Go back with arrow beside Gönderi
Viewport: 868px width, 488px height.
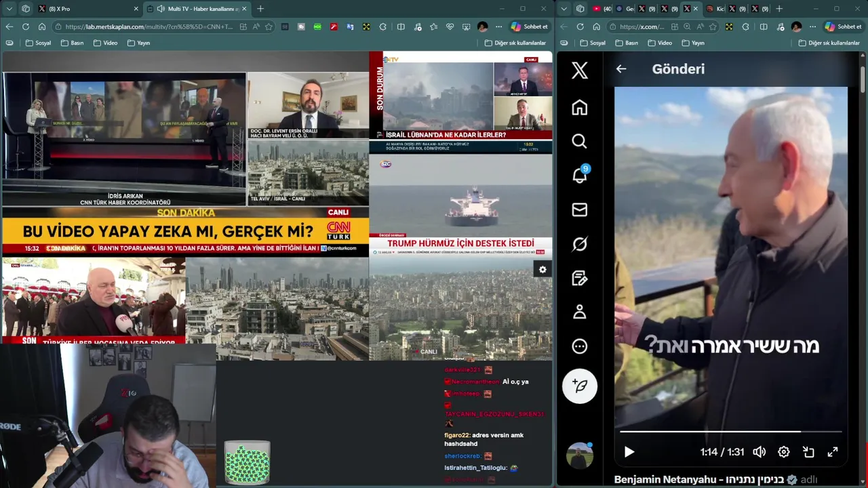(x=621, y=68)
